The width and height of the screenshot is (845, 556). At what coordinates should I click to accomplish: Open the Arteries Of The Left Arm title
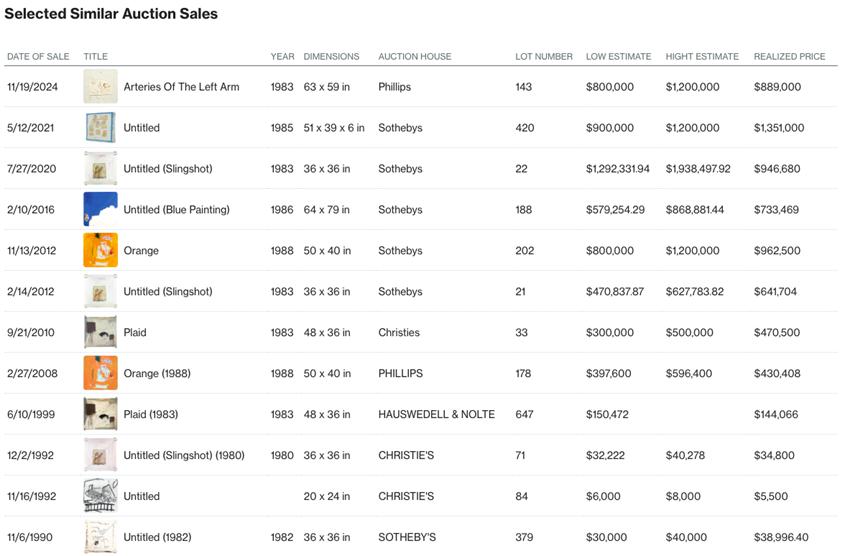[x=181, y=87]
